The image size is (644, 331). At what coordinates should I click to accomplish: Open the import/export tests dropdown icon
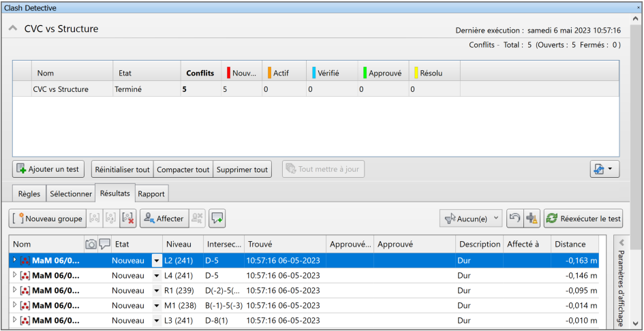(604, 169)
